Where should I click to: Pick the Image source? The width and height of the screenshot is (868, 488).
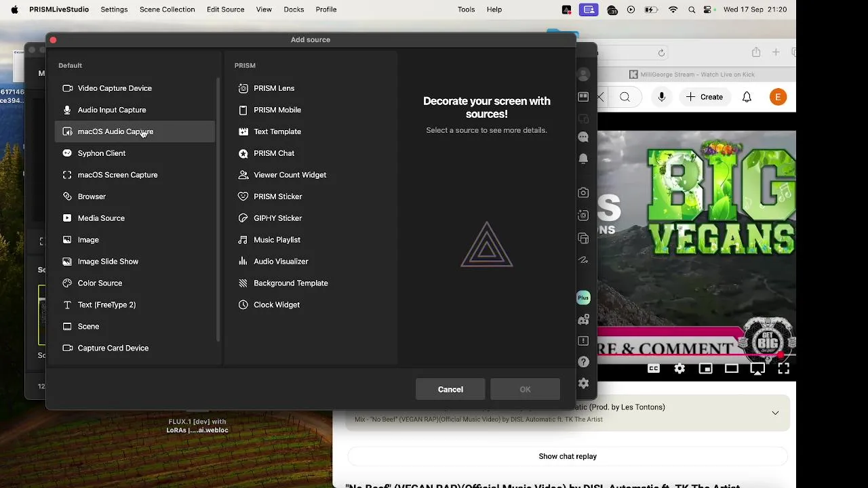pyautogui.click(x=135, y=240)
